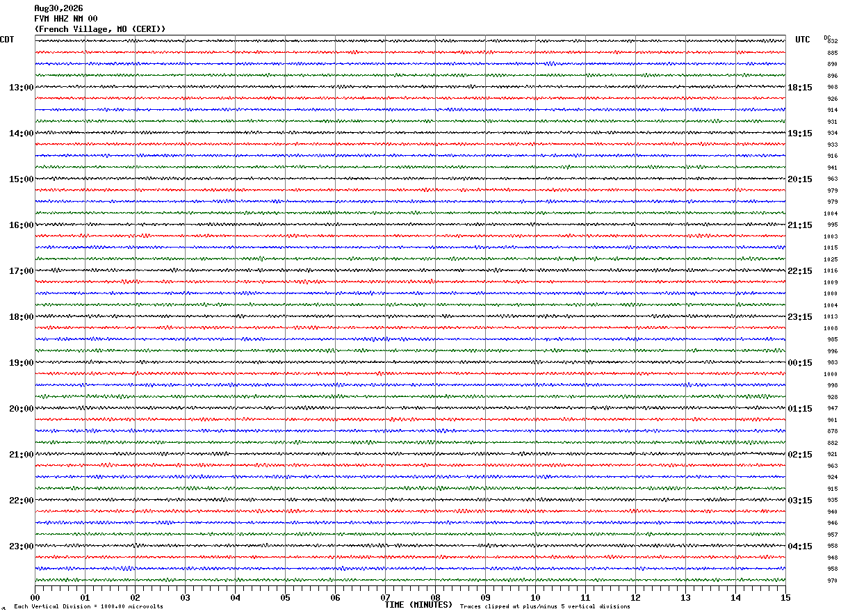The width and height of the screenshot is (841, 616).
Task: Click the 13:00 CDT time label
Action: pyautogui.click(x=21, y=88)
